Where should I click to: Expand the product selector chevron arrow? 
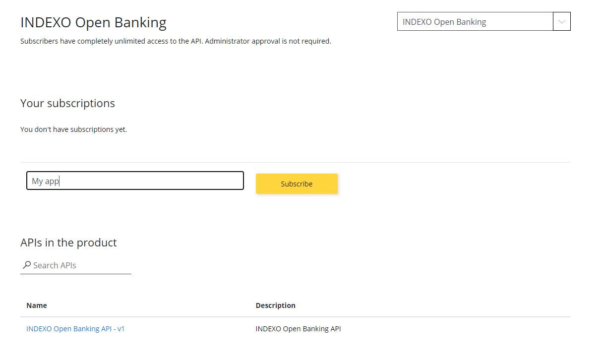[561, 22]
